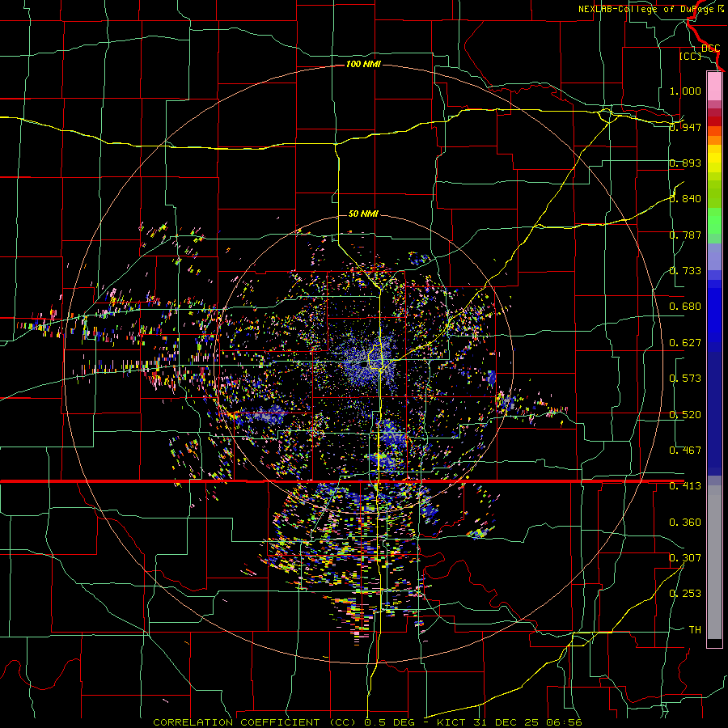Click the 1.000 value on the color scale
The height and width of the screenshot is (728, 728).
[x=685, y=91]
